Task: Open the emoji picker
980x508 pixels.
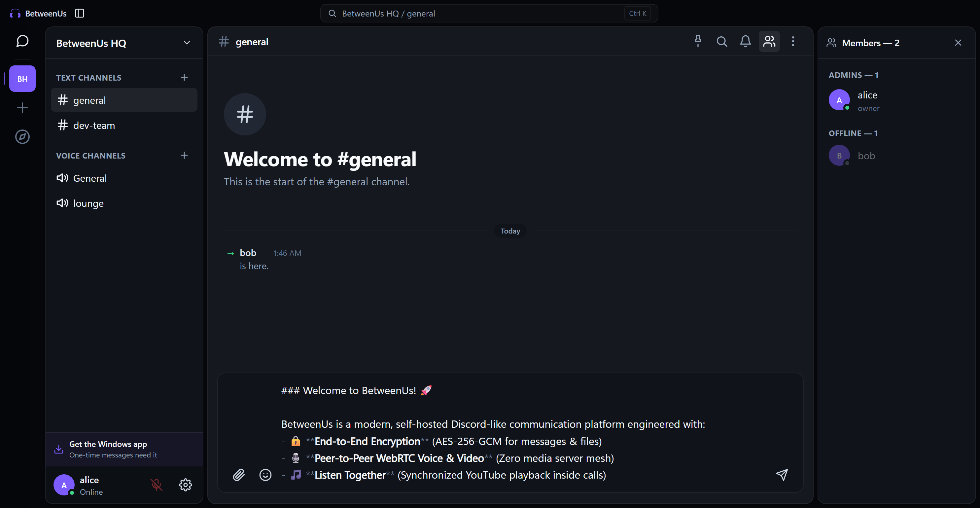Action: pos(265,475)
